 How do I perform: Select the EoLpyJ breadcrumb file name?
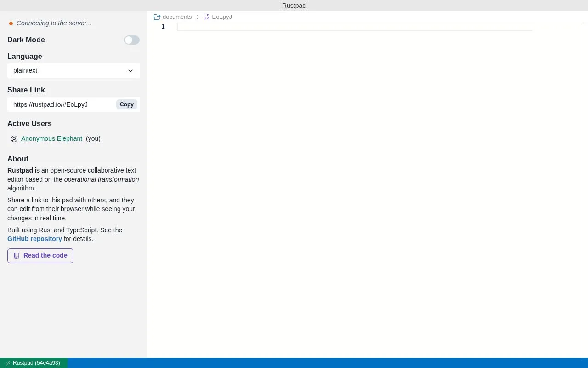point(222,17)
